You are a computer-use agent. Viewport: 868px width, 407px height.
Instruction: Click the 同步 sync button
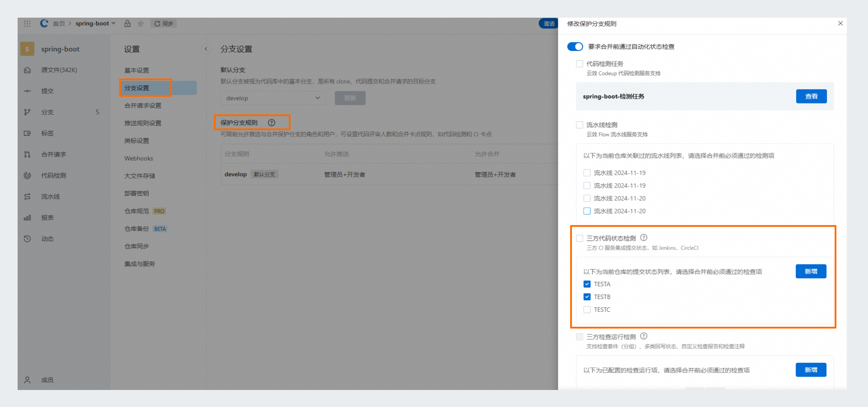tap(164, 23)
